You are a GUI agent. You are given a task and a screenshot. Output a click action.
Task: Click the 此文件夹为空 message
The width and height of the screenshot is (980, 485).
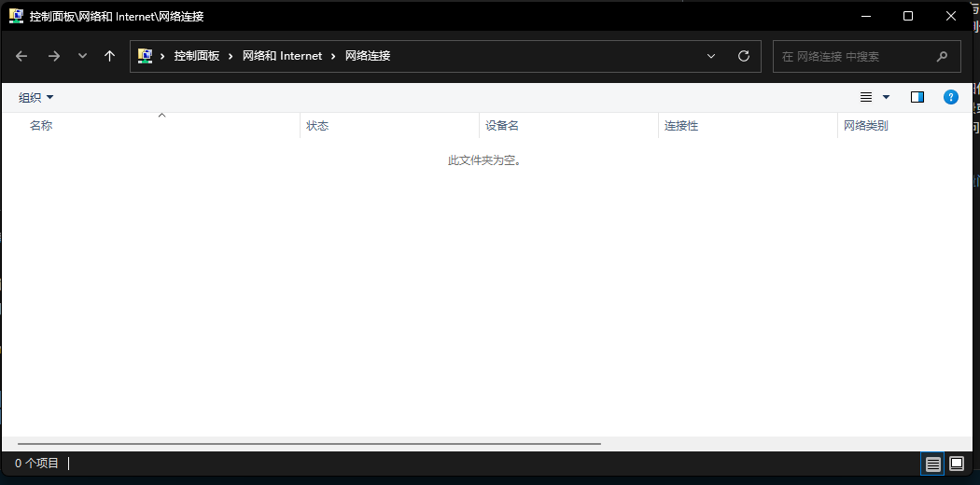485,160
